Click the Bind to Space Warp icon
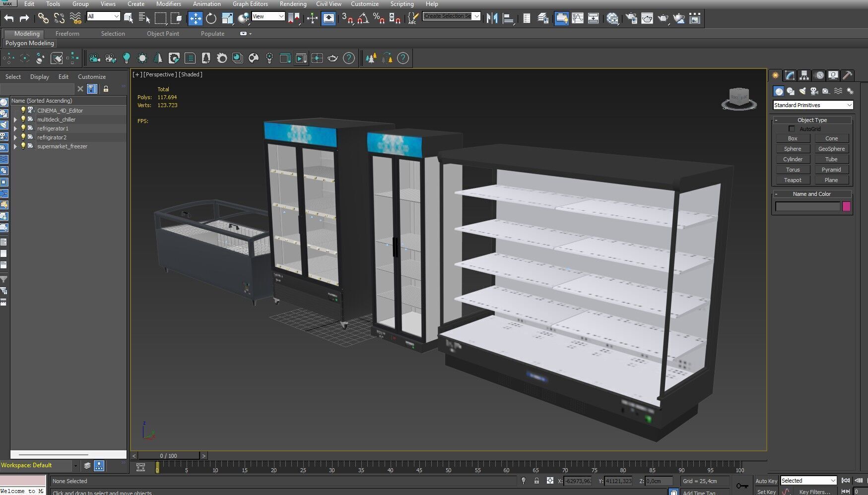Image resolution: width=868 pixels, height=495 pixels. click(x=75, y=18)
